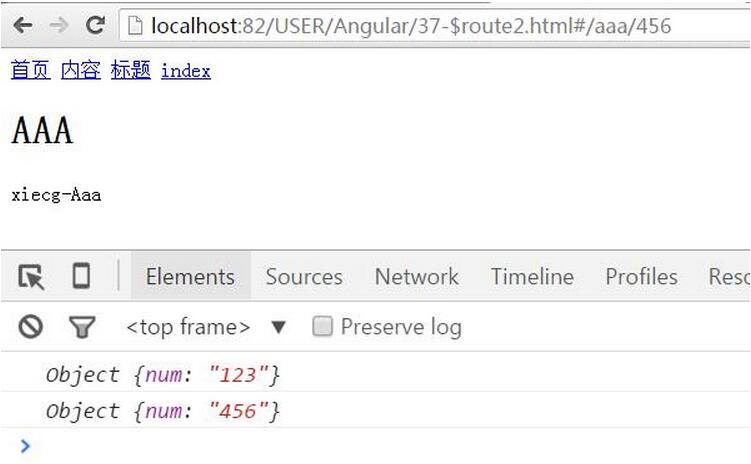Screen dimensions: 751x464
Task: Clear the console log
Action: [x=31, y=327]
